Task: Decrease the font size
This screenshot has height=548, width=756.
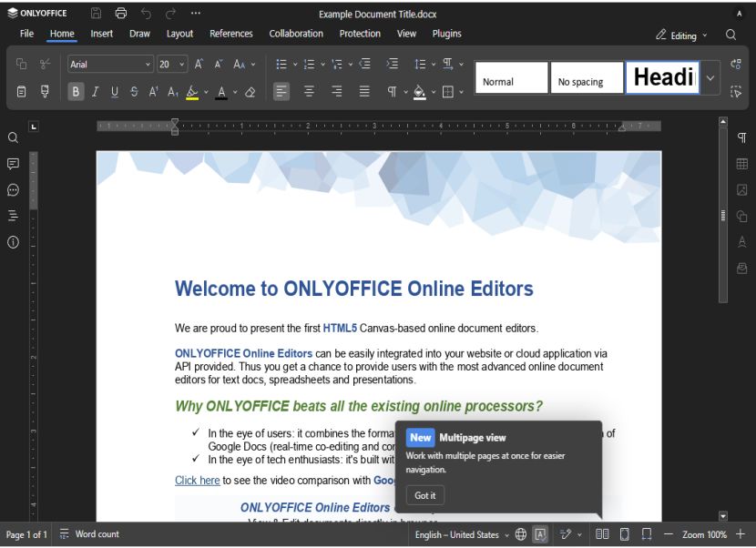Action: [x=219, y=64]
